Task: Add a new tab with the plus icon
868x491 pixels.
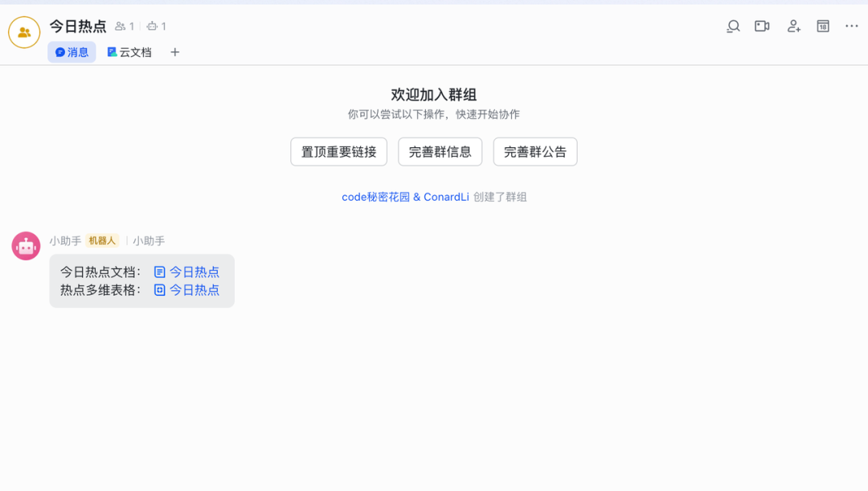Action: [174, 52]
